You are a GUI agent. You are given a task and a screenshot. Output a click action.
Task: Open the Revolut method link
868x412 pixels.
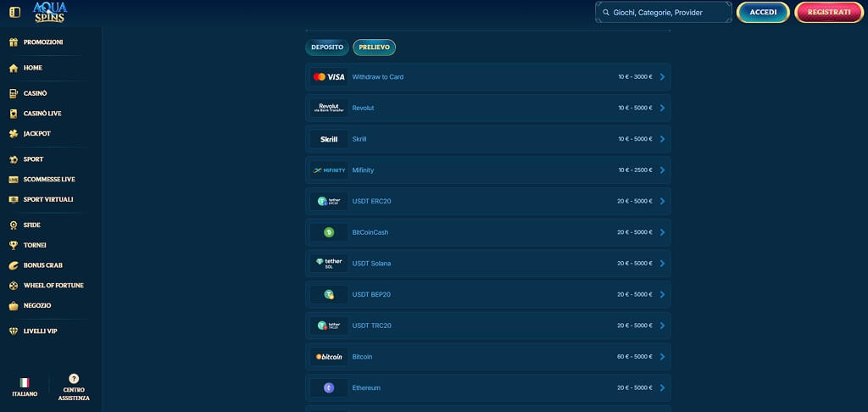coord(363,108)
